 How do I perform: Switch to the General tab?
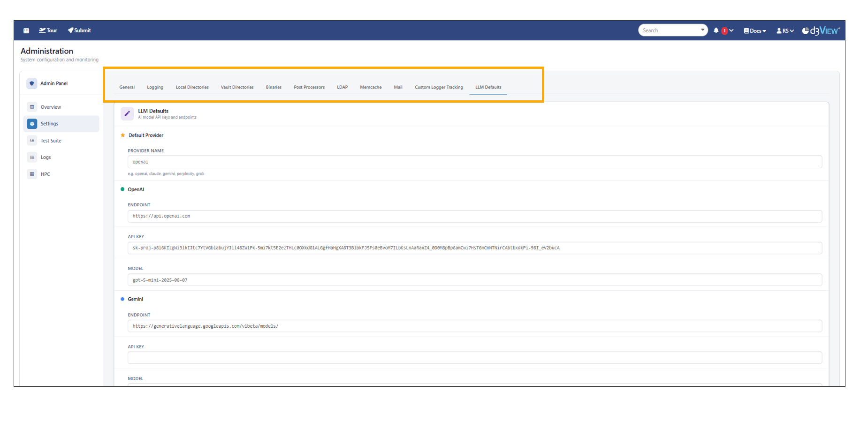click(x=127, y=87)
